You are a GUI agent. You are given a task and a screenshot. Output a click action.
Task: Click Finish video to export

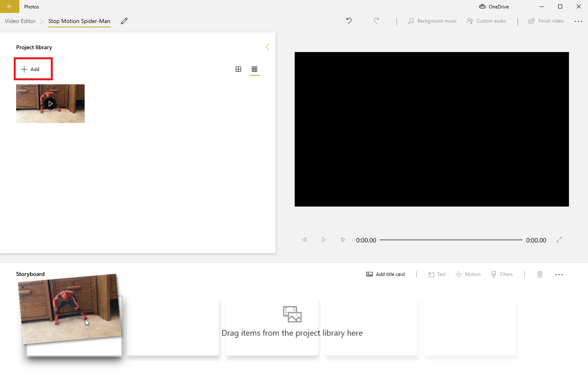click(546, 21)
